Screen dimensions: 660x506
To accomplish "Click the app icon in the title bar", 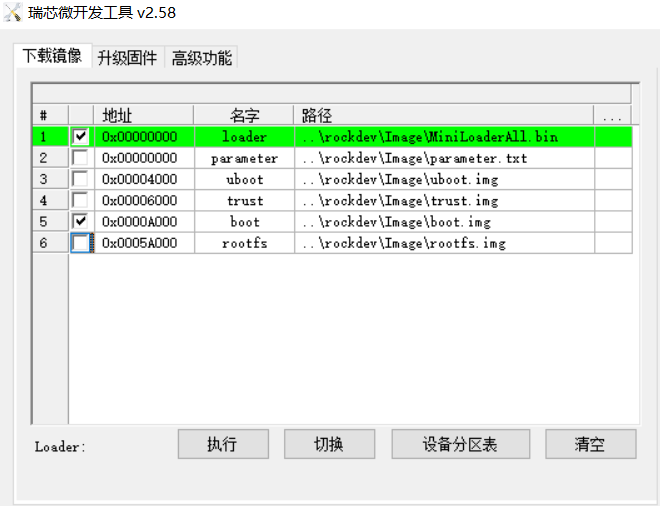I will pyautogui.click(x=14, y=13).
